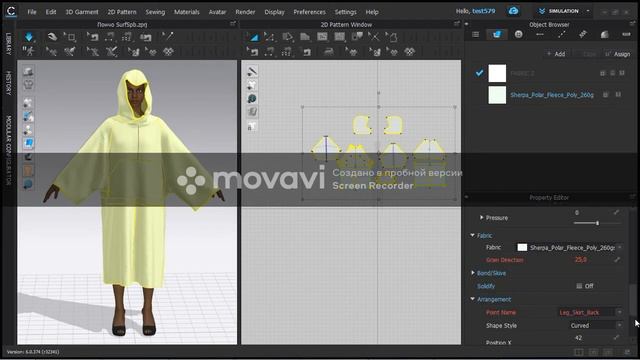Select the Select Mesh box tool
The width and height of the screenshot is (640, 360).
pyautogui.click(x=70, y=37)
